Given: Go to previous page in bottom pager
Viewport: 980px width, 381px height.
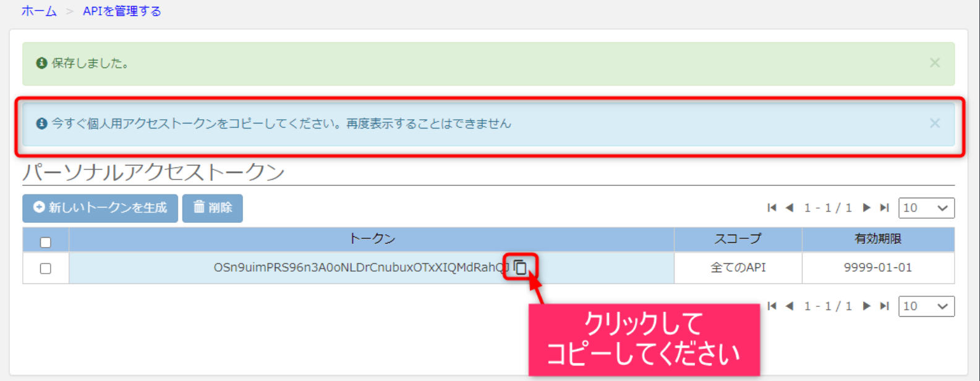Looking at the screenshot, I should (790, 306).
